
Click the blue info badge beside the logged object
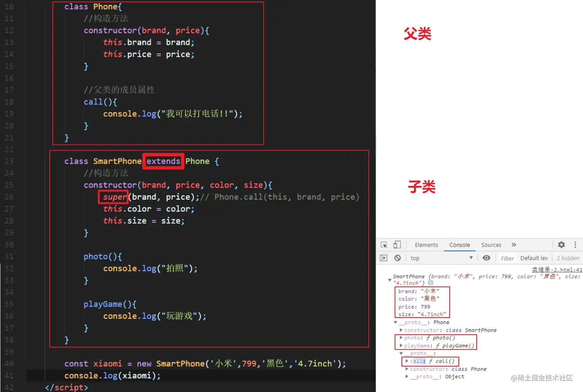coord(431,283)
